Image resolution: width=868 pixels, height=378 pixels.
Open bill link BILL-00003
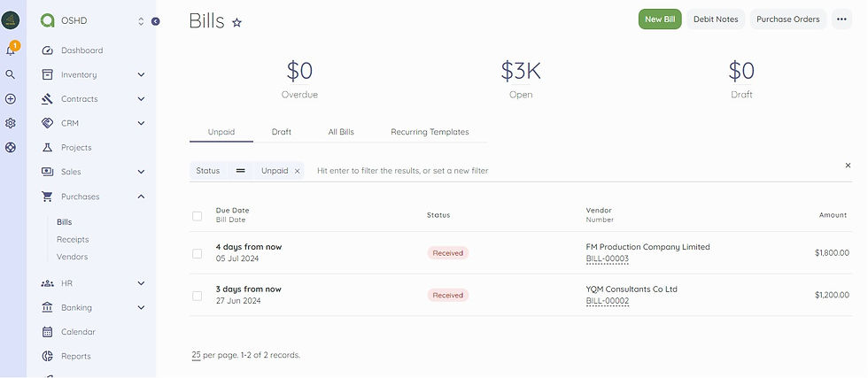point(608,258)
